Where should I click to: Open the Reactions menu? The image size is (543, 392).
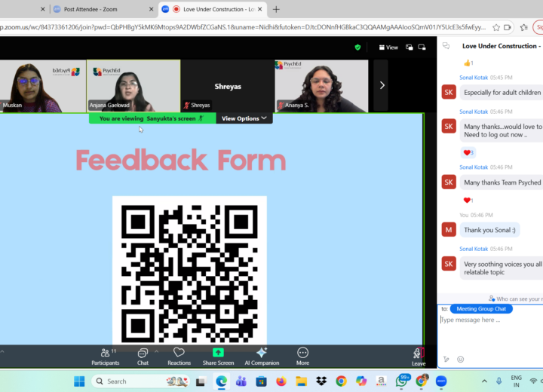(x=179, y=356)
